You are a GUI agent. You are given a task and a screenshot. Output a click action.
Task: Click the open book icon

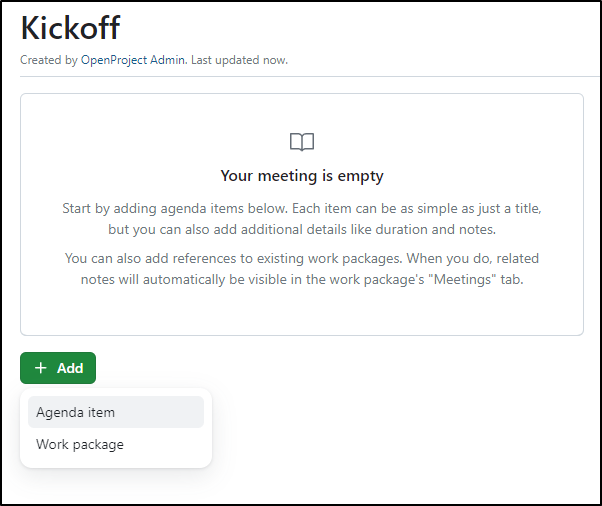tap(302, 142)
